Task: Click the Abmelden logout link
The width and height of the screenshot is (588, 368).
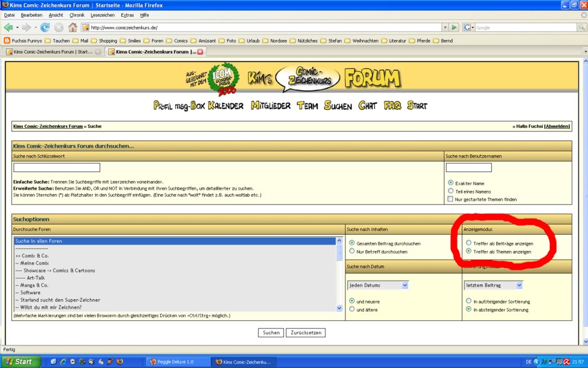Action: tap(557, 126)
